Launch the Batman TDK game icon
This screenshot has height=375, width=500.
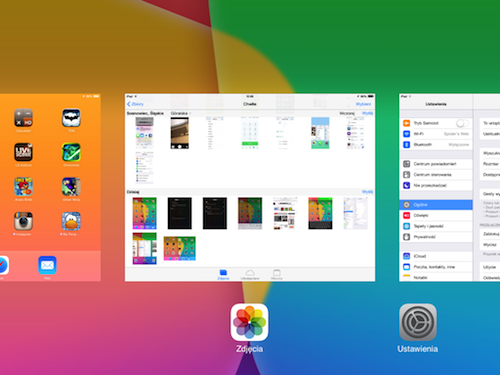(x=71, y=118)
